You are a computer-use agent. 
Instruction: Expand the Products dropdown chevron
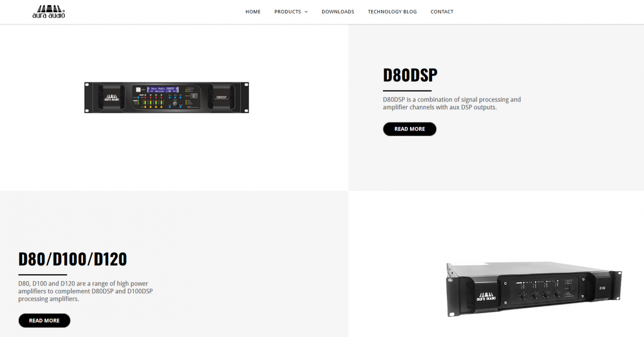click(x=306, y=12)
